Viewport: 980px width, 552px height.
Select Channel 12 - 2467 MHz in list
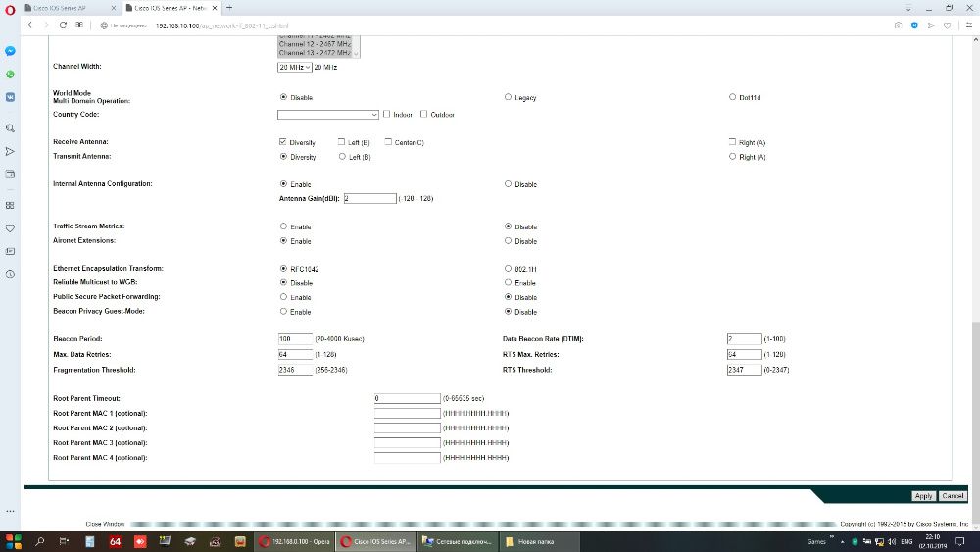click(x=315, y=44)
